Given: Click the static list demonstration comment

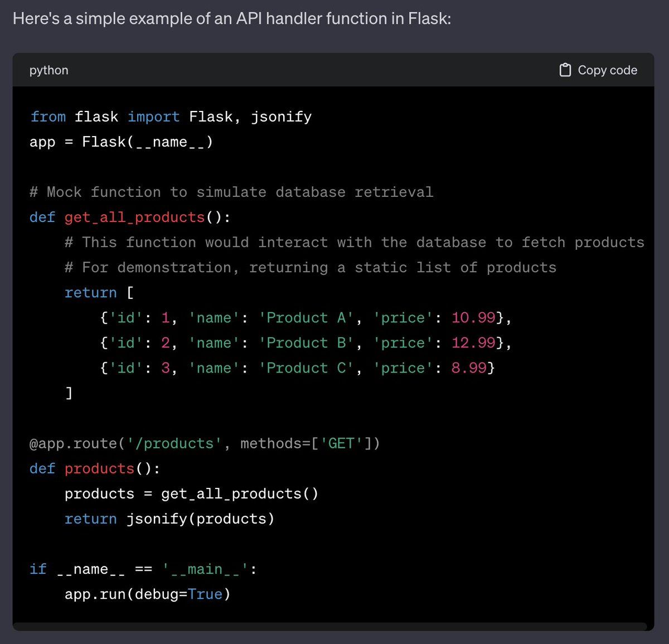Looking at the screenshot, I should 310,268.
